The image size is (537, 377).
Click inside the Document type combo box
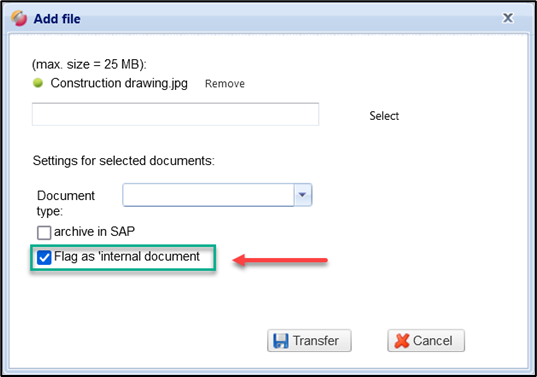pos(208,195)
